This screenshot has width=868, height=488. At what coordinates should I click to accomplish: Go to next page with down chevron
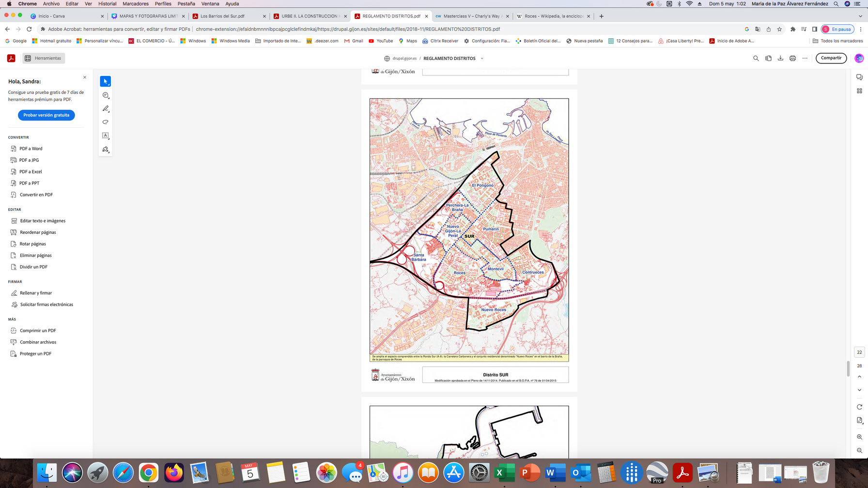pos(859,390)
